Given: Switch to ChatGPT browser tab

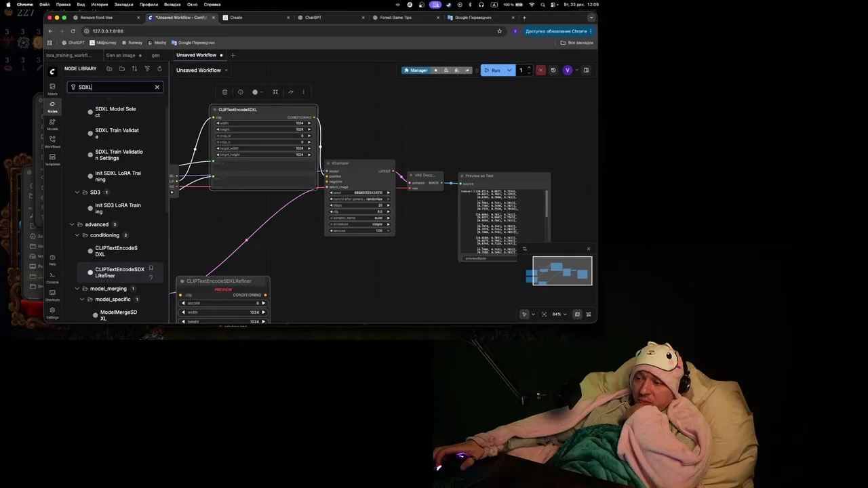Looking at the screenshot, I should [332, 18].
